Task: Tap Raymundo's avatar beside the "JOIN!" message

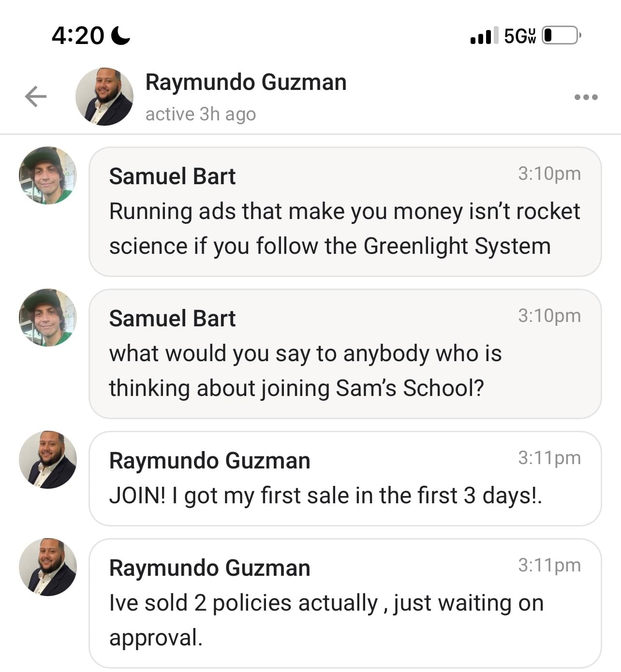Action: [47, 460]
